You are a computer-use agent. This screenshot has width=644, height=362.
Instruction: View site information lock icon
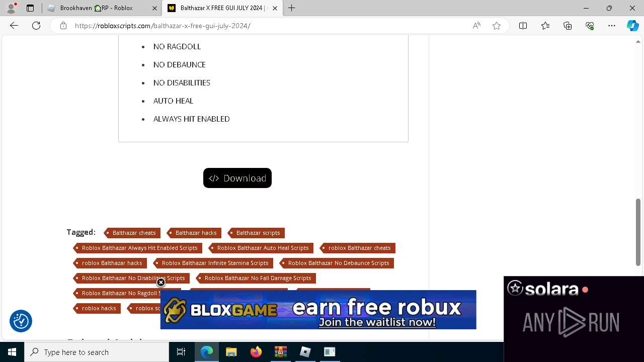click(x=63, y=26)
